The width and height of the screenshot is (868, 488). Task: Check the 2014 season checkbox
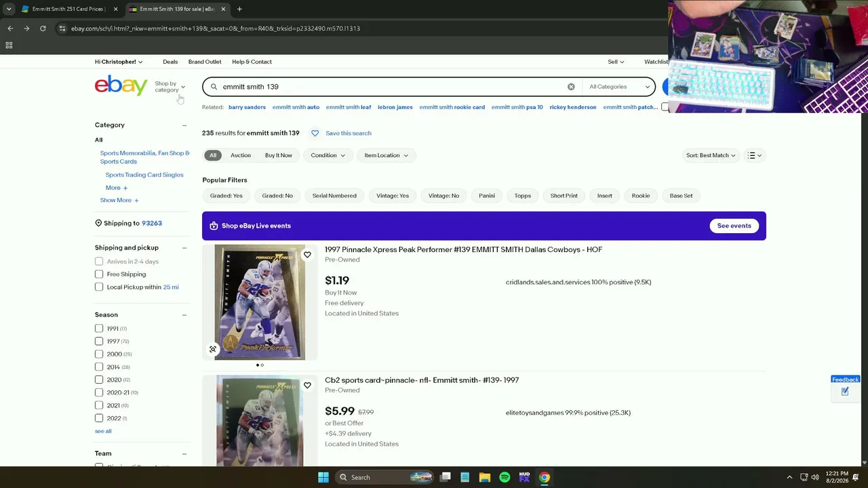pos(99,367)
